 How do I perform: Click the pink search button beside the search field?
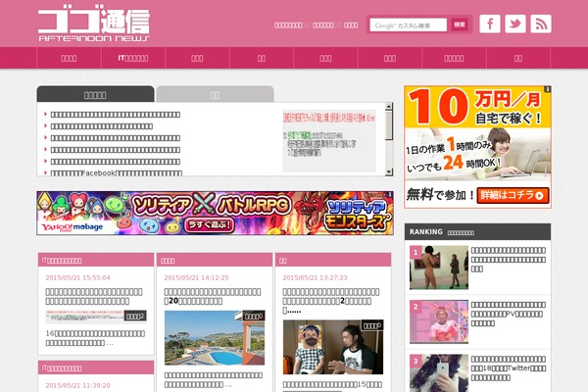pyautogui.click(x=460, y=24)
